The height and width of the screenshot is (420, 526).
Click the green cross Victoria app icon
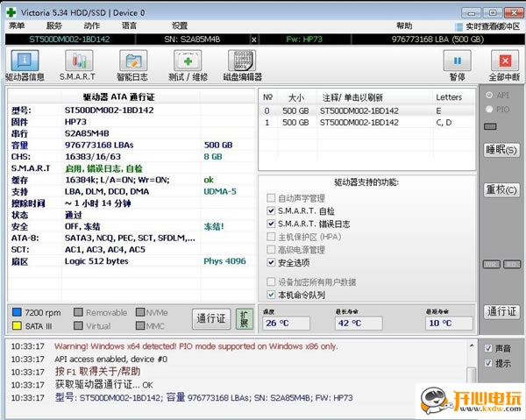[x=11, y=12]
